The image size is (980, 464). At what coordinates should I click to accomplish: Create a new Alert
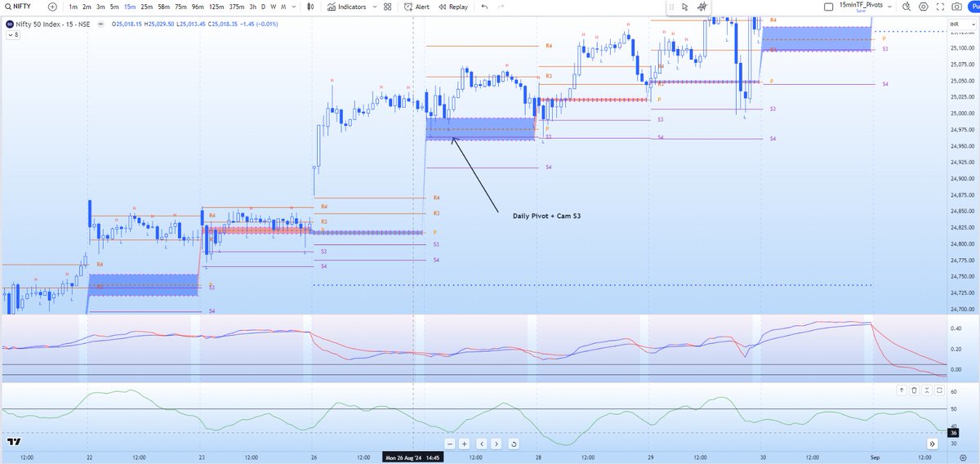417,7
